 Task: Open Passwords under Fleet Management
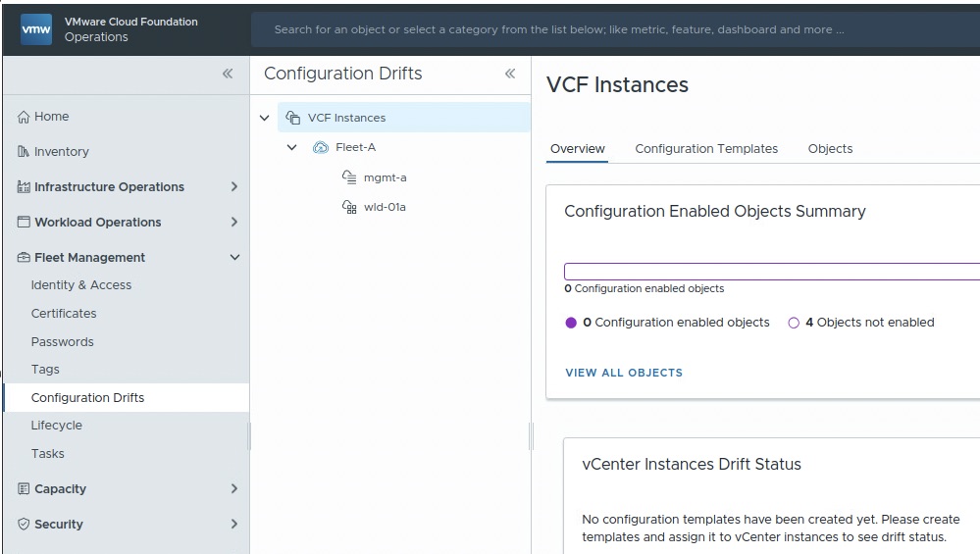pyautogui.click(x=63, y=341)
